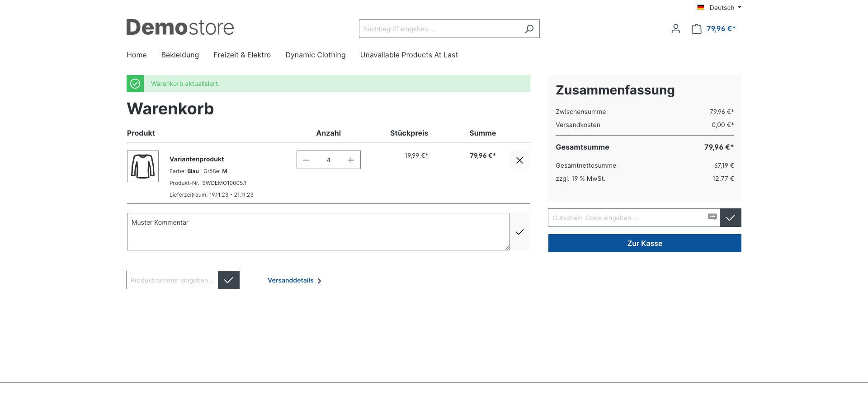Expand Versanddetails chevron link
The height and width of the screenshot is (405, 868).
[295, 281]
